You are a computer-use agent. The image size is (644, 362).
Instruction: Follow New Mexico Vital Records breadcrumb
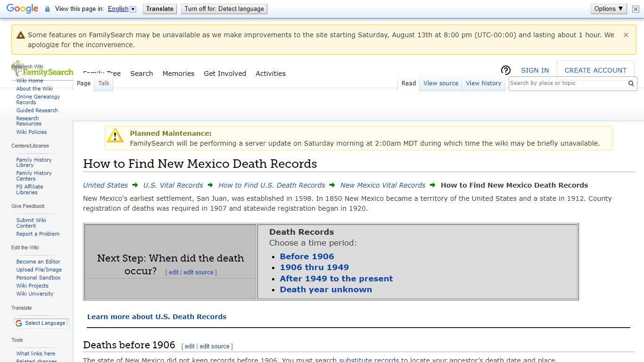coord(383,185)
